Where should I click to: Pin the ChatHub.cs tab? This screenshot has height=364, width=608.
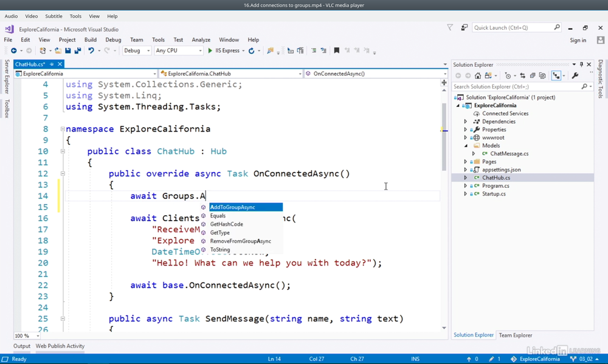[x=52, y=64]
